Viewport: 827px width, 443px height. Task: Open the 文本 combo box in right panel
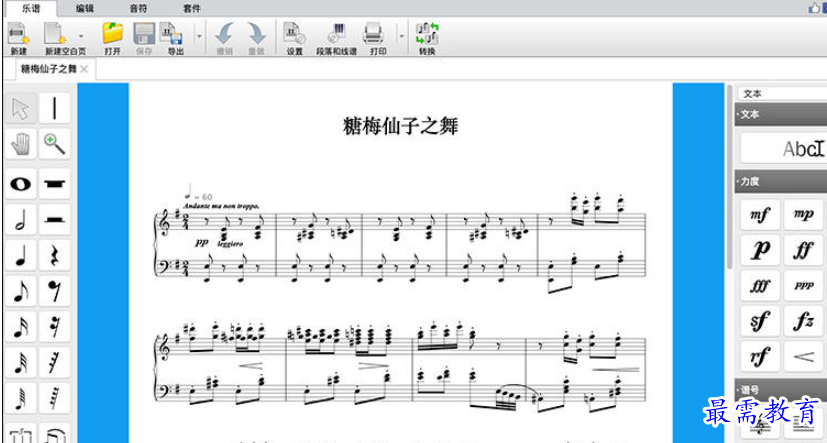[x=782, y=93]
